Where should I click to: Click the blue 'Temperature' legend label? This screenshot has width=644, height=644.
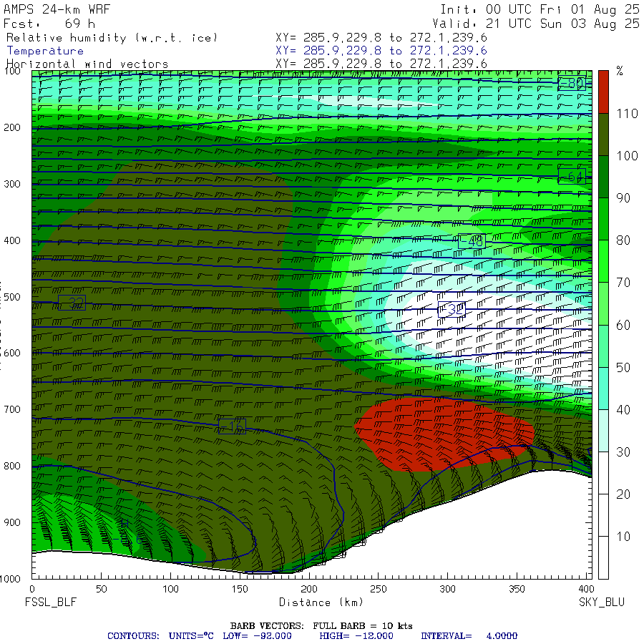(x=45, y=51)
